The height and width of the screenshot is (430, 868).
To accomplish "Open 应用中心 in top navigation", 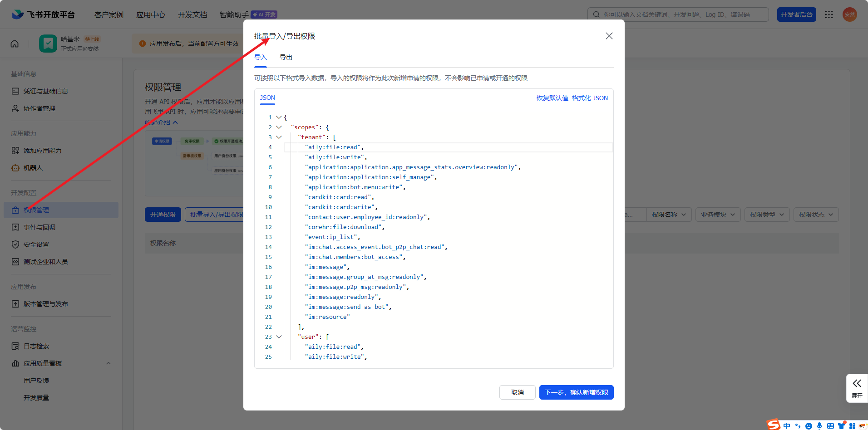I will [151, 15].
